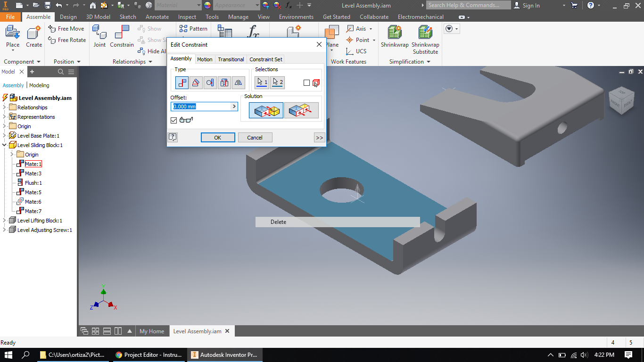Switch to the Motion tab in dialog
The width and height of the screenshot is (644, 362).
[205, 59]
